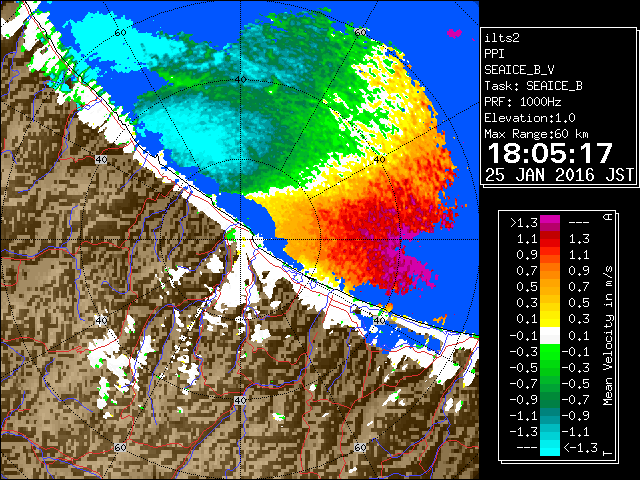Select the "Mean Velocity in m/s" vertical label

608,335
